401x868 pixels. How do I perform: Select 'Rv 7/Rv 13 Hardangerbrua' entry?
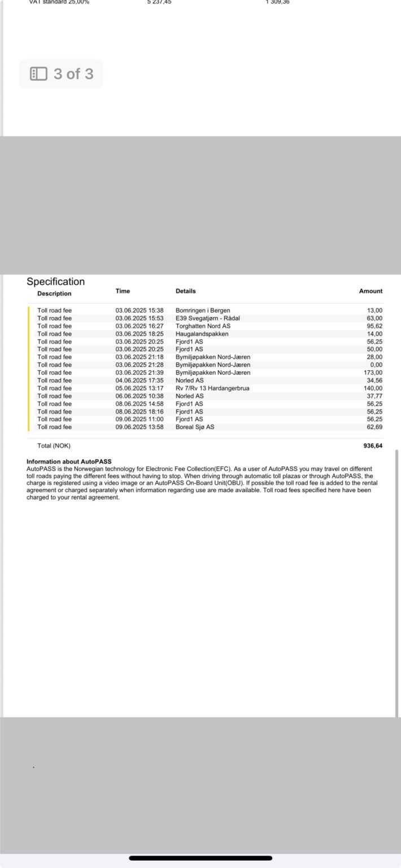[x=212, y=388]
